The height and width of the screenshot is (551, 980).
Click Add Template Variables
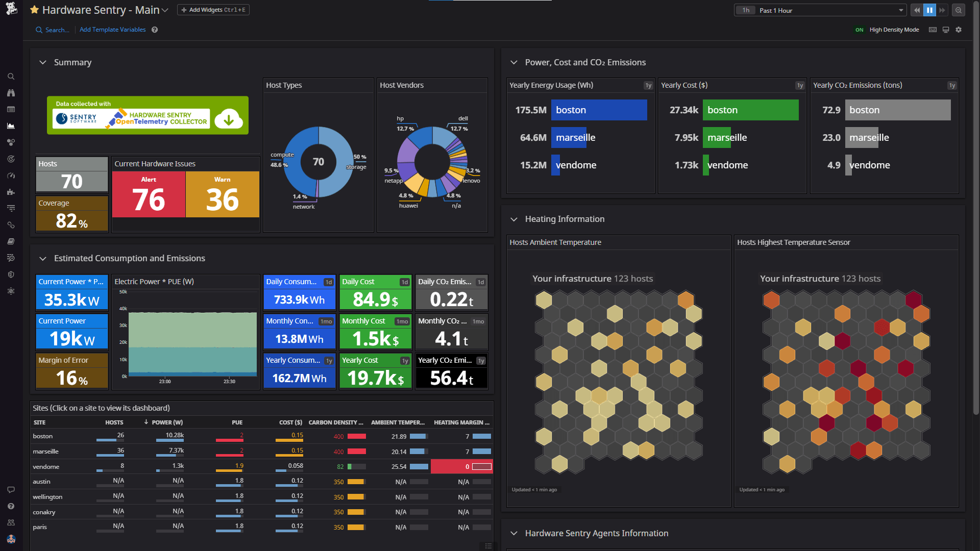[x=112, y=30]
